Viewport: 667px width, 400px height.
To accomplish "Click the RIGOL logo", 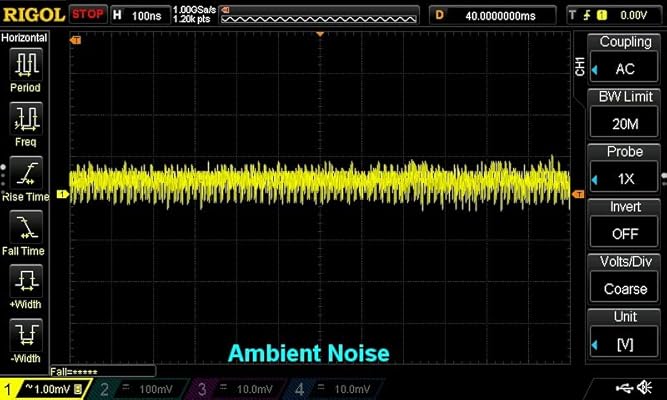I will point(33,15).
